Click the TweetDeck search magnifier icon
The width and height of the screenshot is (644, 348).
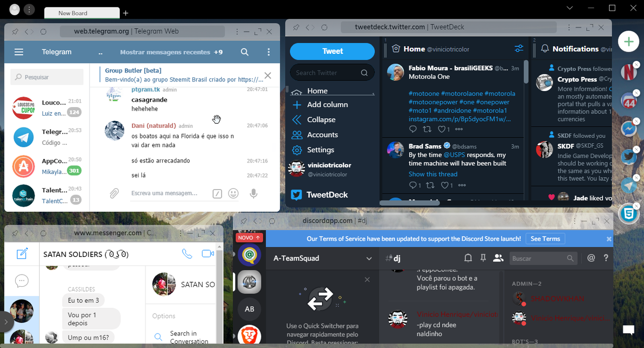point(364,73)
